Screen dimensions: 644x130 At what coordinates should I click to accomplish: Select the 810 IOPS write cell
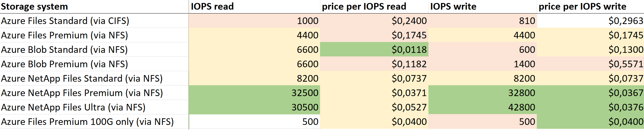(x=483, y=21)
